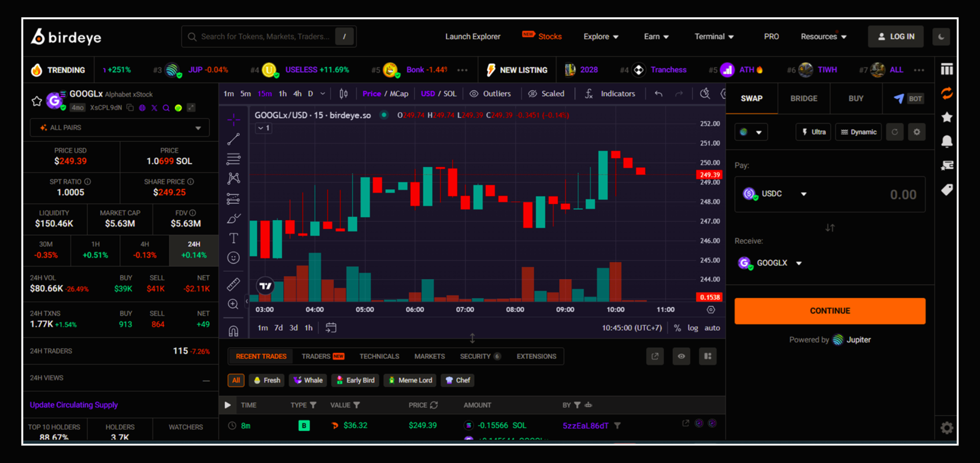Toggle the log scale on the chart
The image size is (980, 463).
click(x=693, y=328)
